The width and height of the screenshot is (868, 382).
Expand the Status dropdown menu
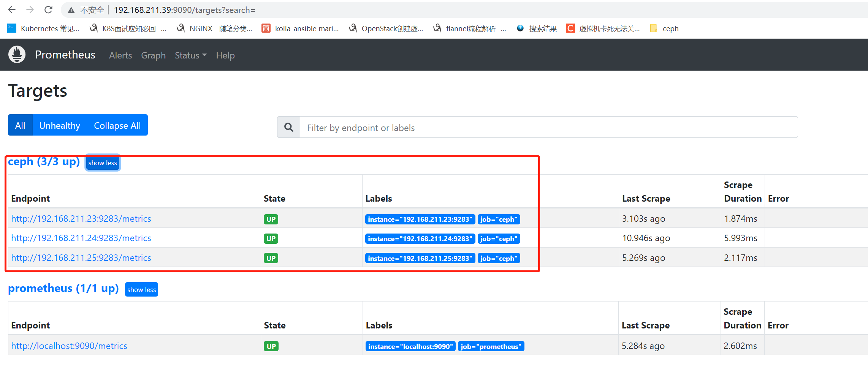[191, 55]
